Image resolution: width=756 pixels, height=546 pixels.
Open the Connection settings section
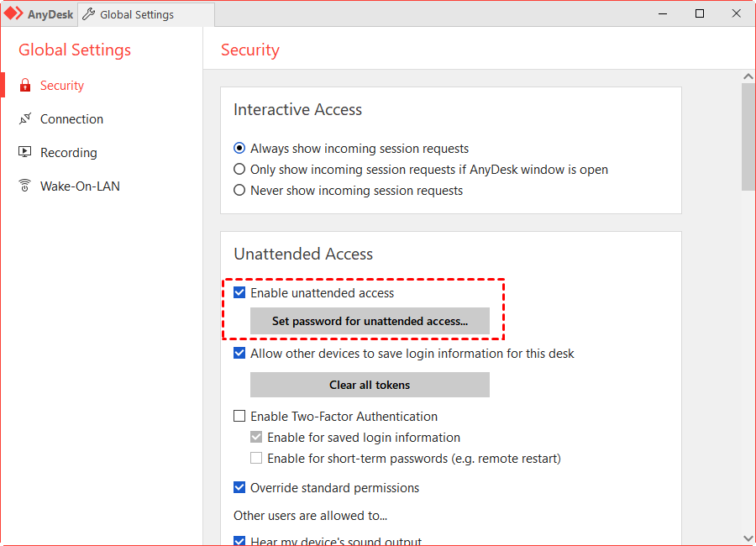[71, 118]
